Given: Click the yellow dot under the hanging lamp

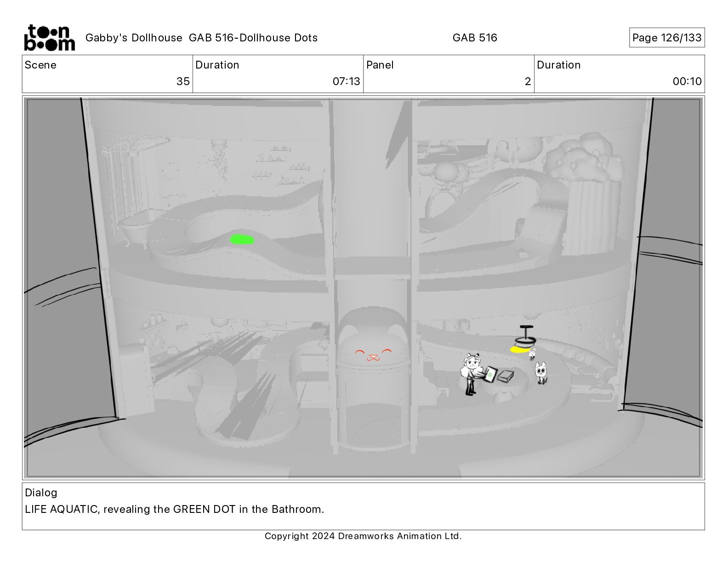Looking at the screenshot, I should [x=519, y=350].
